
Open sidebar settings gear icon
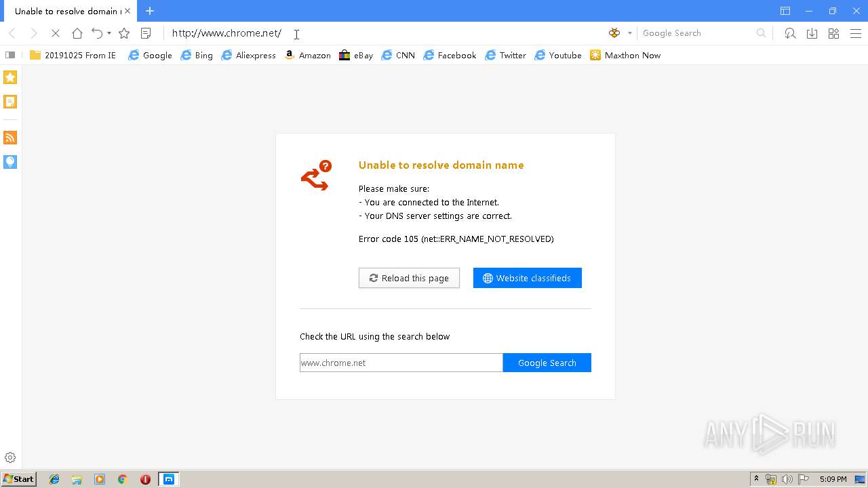click(10, 458)
